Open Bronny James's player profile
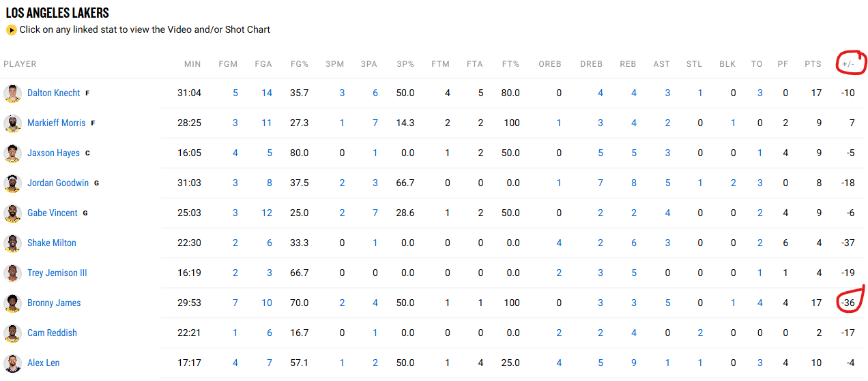Viewport: 868px width, 381px height. pyautogui.click(x=54, y=303)
